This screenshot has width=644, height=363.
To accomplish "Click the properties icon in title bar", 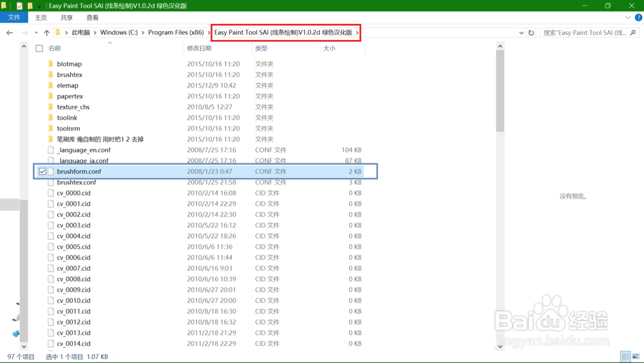I will (x=19, y=6).
